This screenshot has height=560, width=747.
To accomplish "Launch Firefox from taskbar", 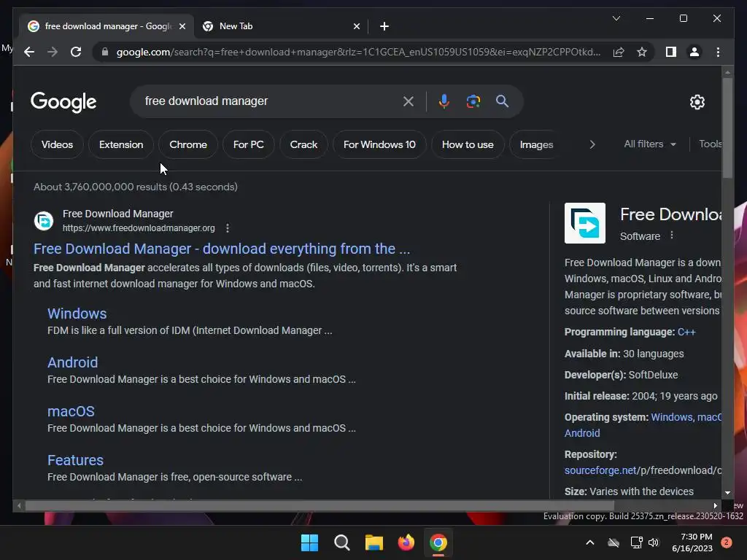I will [x=406, y=542].
